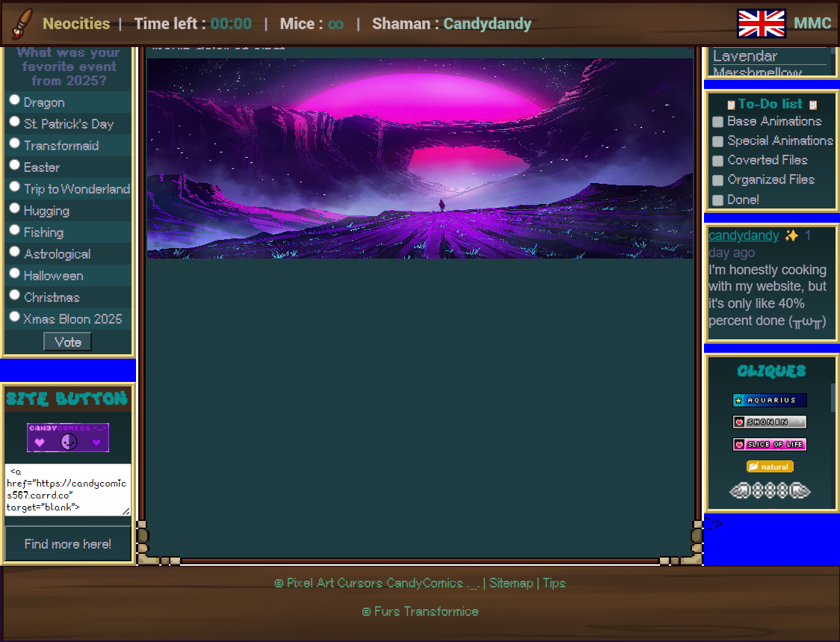Click the Neocities header link

[x=76, y=24]
